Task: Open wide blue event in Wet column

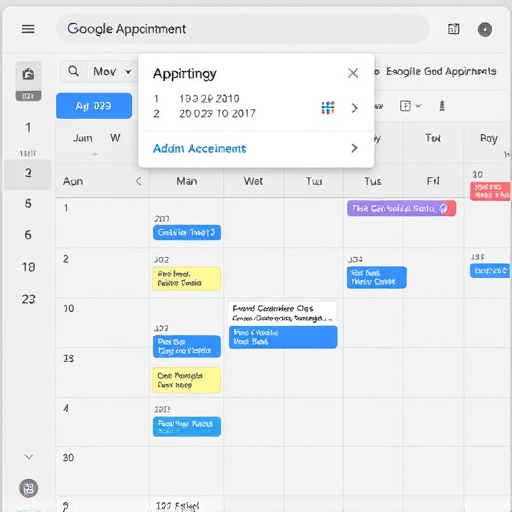Action: click(283, 337)
